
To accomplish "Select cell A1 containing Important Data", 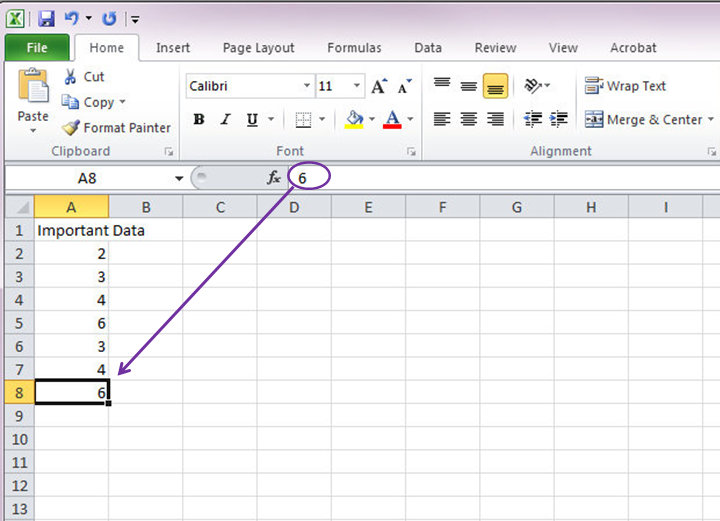I will [x=72, y=230].
